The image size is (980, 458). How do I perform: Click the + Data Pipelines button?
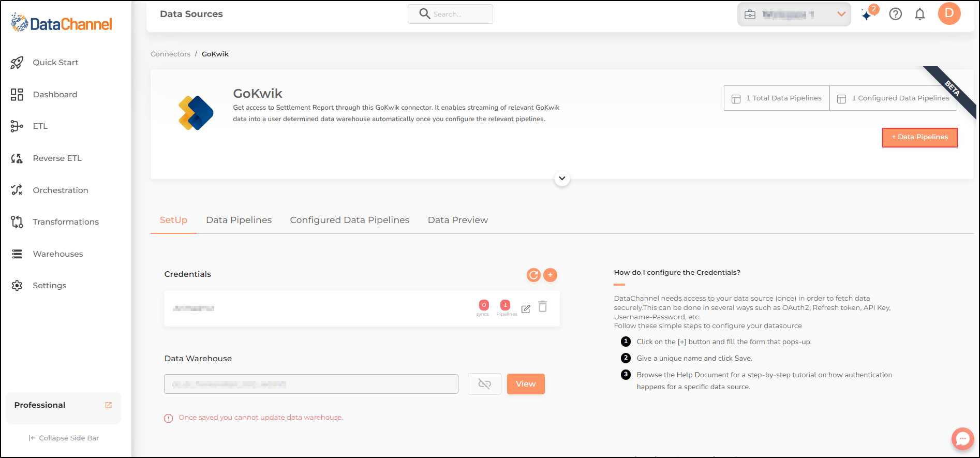click(x=920, y=137)
